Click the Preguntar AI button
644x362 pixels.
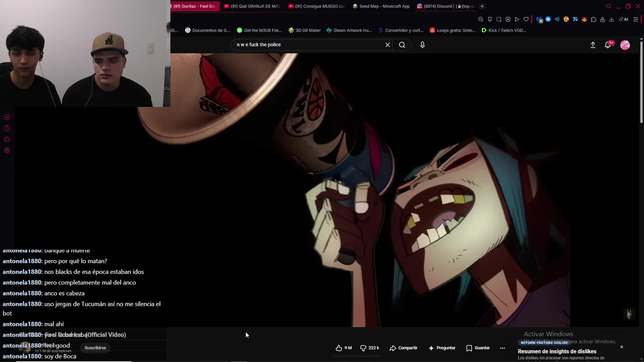442,348
